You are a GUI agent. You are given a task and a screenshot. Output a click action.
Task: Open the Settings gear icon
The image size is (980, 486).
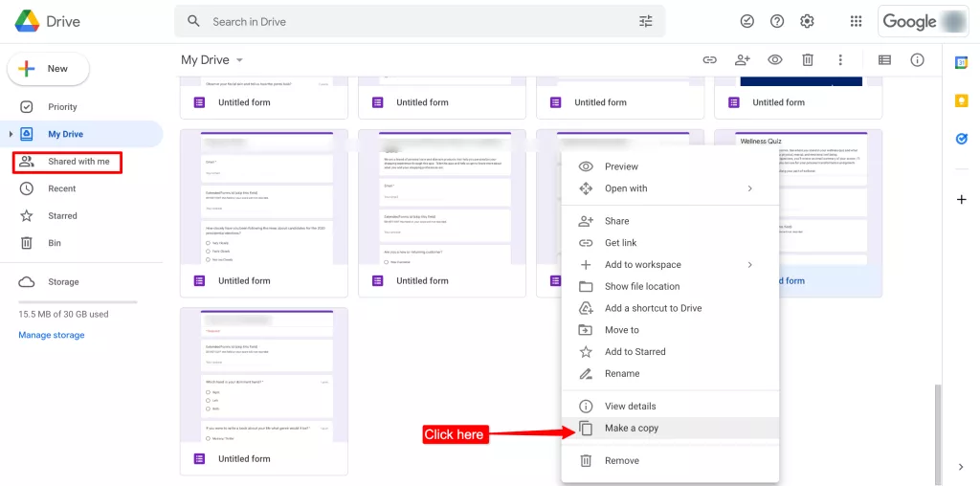coord(807,21)
